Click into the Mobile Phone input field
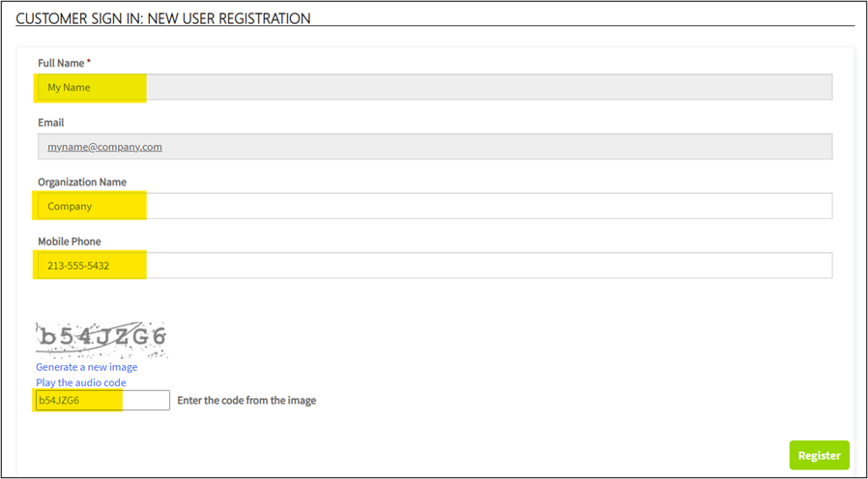The image size is (868, 479). click(x=435, y=266)
